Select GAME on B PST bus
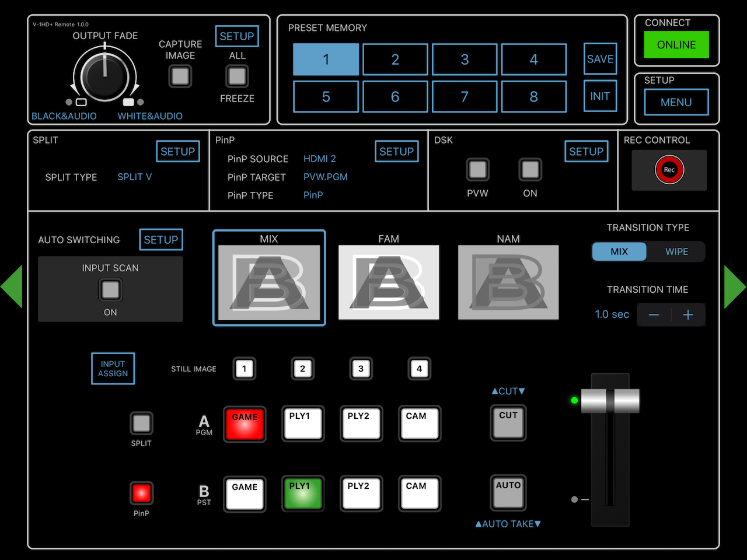747x560 pixels. click(245, 494)
